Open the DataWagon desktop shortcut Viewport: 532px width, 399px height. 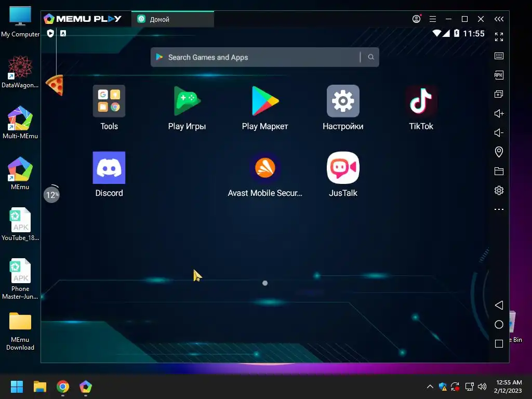20,72
